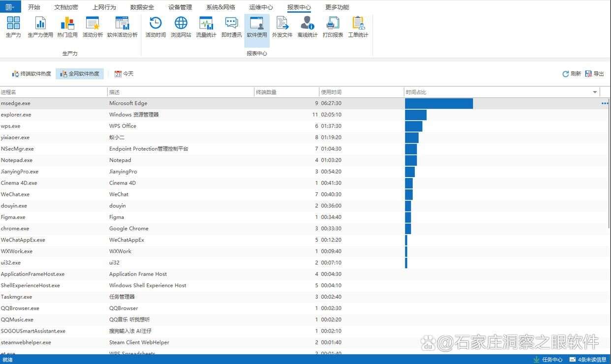The width and height of the screenshot is (611, 364).
Task: Switch to 终端软件热度 view
Action: [x=31, y=74]
